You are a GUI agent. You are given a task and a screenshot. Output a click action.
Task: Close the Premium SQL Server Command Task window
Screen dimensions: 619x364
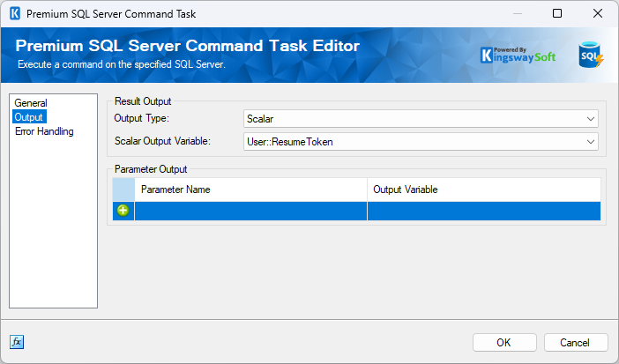pyautogui.click(x=598, y=13)
